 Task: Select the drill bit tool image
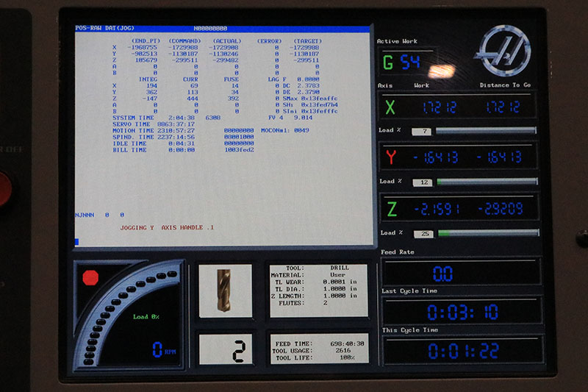point(224,291)
